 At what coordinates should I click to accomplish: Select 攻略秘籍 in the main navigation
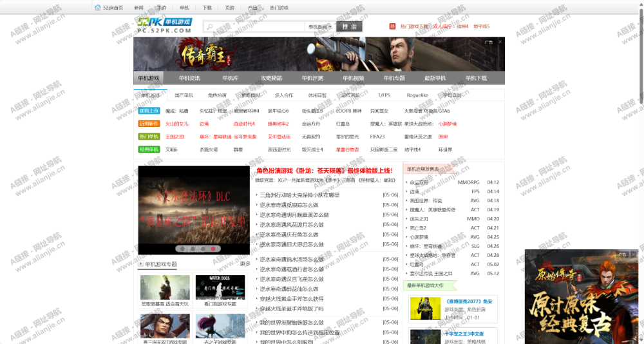coord(272,78)
